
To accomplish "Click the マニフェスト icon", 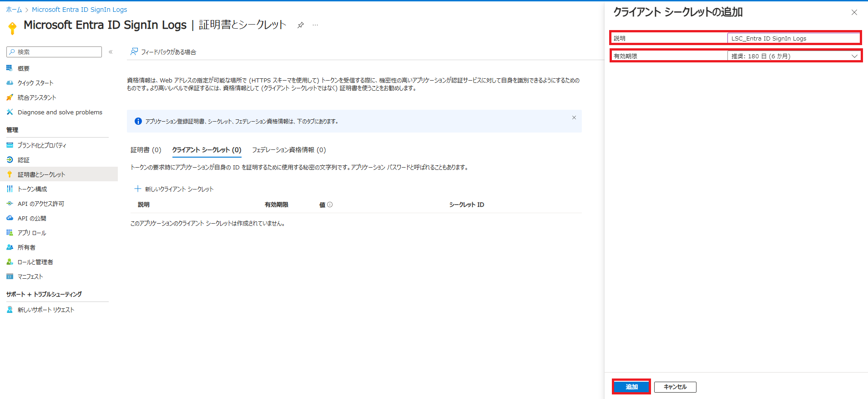I will [10, 276].
